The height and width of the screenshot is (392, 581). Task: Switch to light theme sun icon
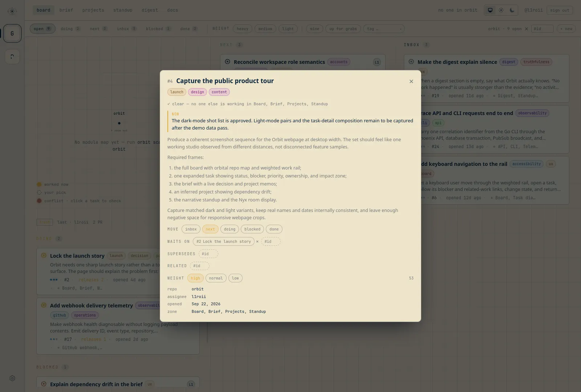501,10
